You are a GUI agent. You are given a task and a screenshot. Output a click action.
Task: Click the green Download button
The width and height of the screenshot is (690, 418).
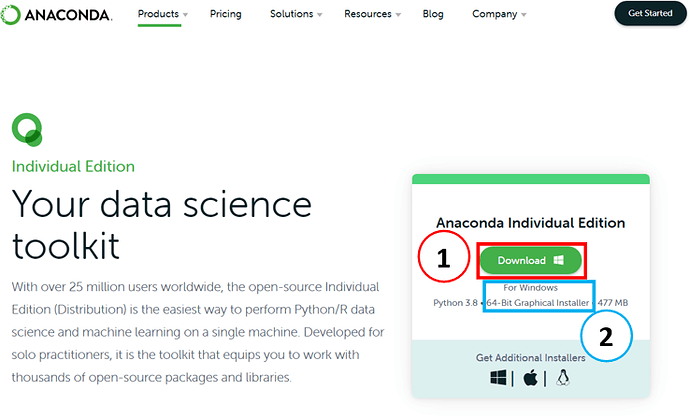pyautogui.click(x=531, y=260)
